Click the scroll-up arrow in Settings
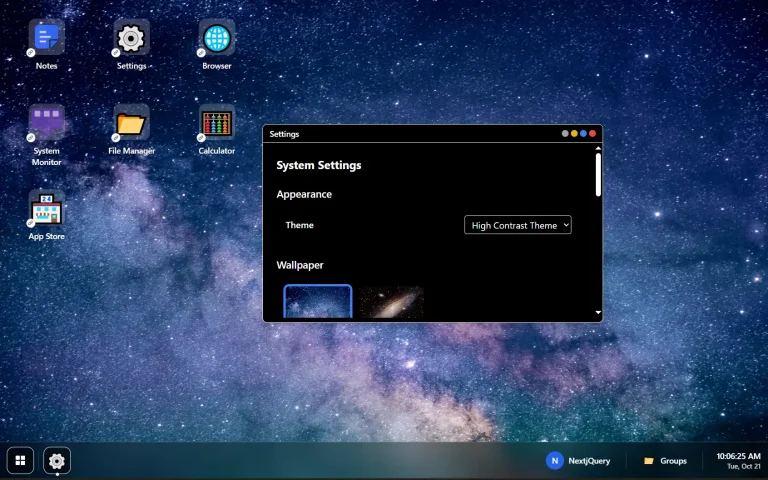 (598, 148)
